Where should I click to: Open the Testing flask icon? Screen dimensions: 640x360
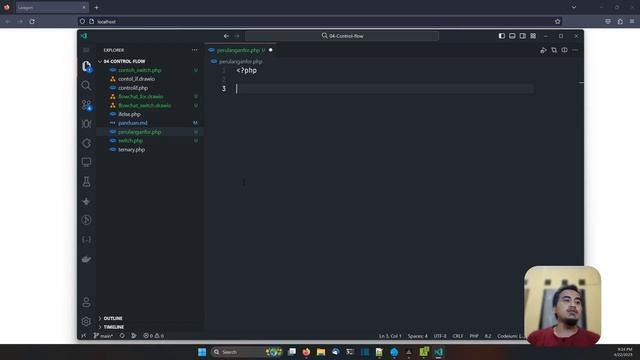click(x=87, y=182)
